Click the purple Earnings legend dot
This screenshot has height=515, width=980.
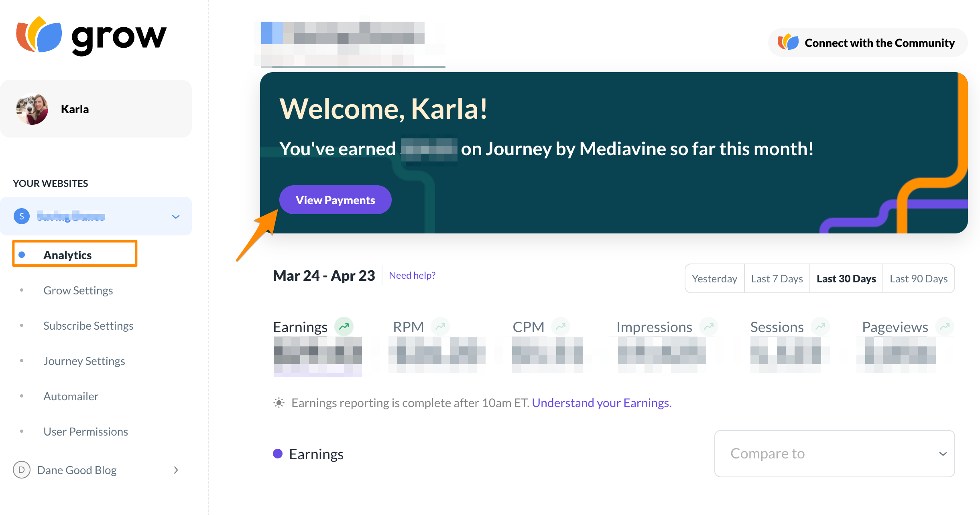pos(278,454)
